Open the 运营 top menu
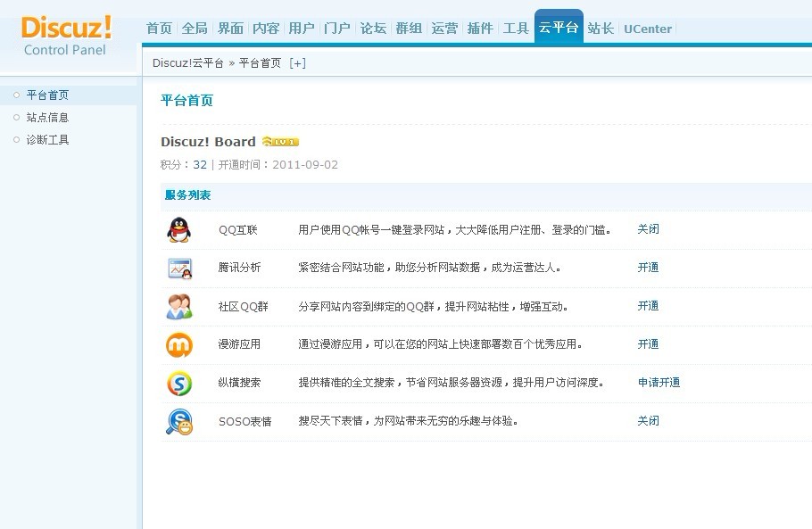 pos(445,28)
